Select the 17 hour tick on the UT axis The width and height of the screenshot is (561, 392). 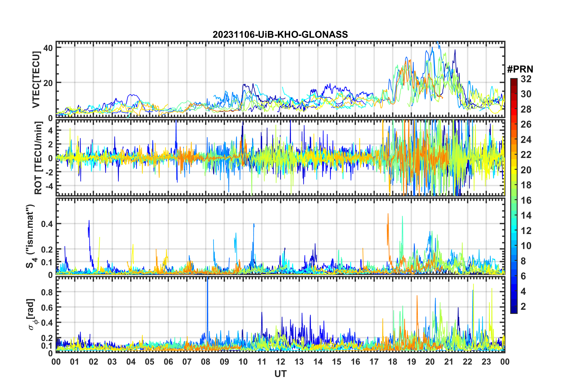(374, 362)
